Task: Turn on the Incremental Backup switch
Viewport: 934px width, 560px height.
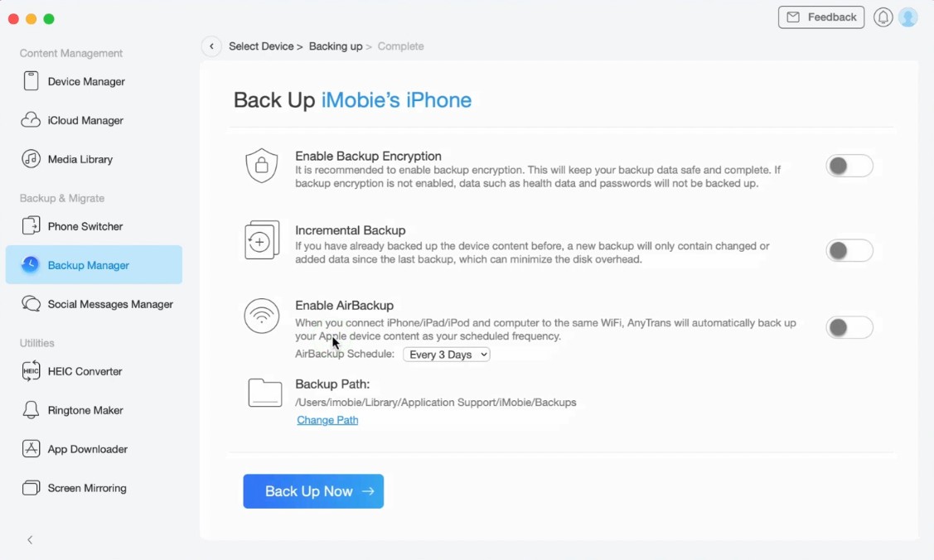Action: [849, 250]
